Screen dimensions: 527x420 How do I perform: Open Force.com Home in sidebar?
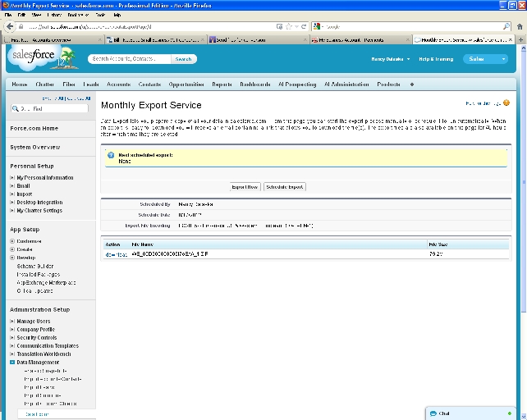[34, 128]
